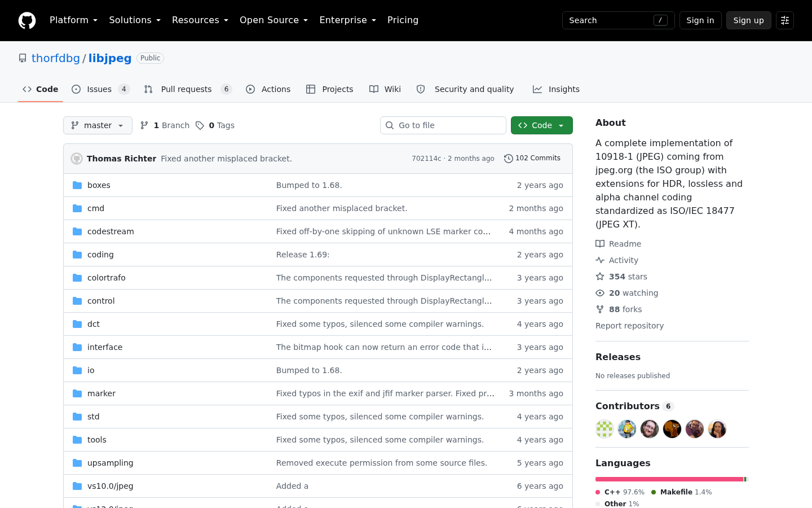
Task: View the Insights tab
Action: 557,89
